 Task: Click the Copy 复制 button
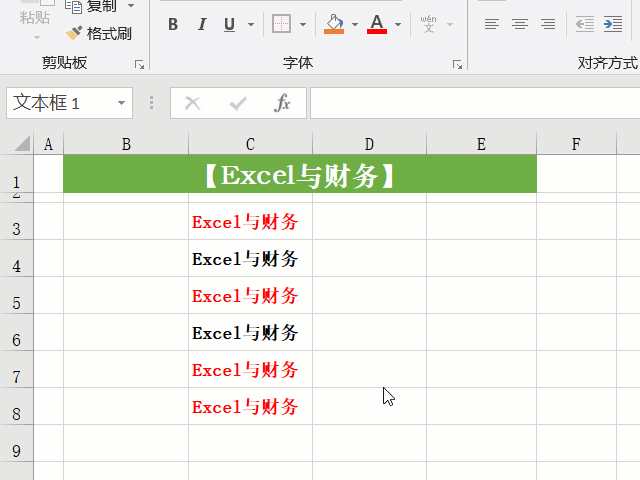(x=91, y=6)
